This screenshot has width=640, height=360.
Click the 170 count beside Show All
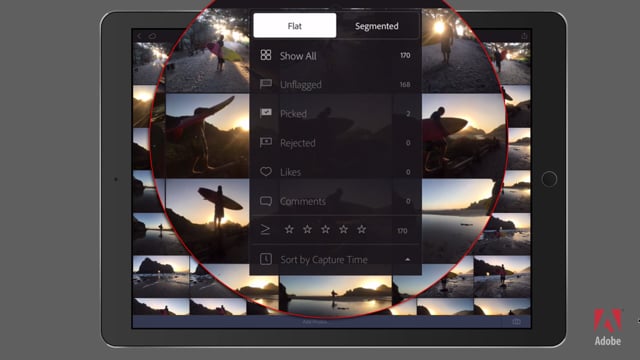click(x=405, y=56)
